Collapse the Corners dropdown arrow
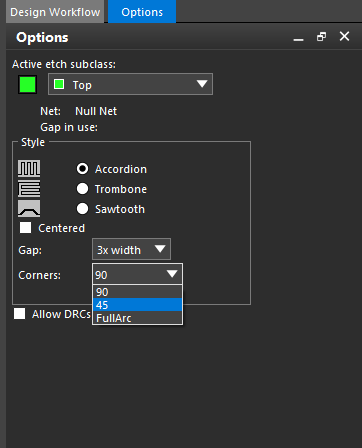The image size is (362, 448). (172, 274)
